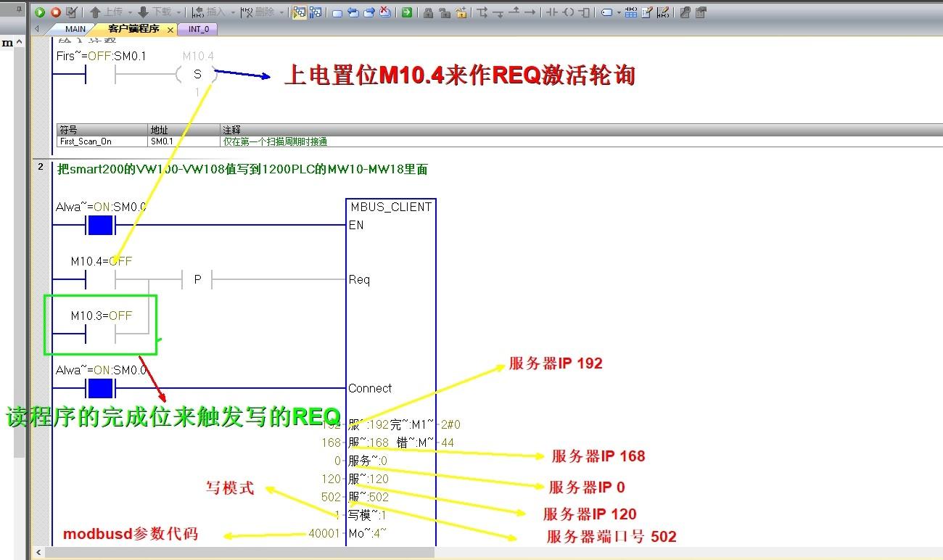Screen dimensions: 943x560
Task: Toggle the POU comments notepad icon
Action: tap(646, 12)
